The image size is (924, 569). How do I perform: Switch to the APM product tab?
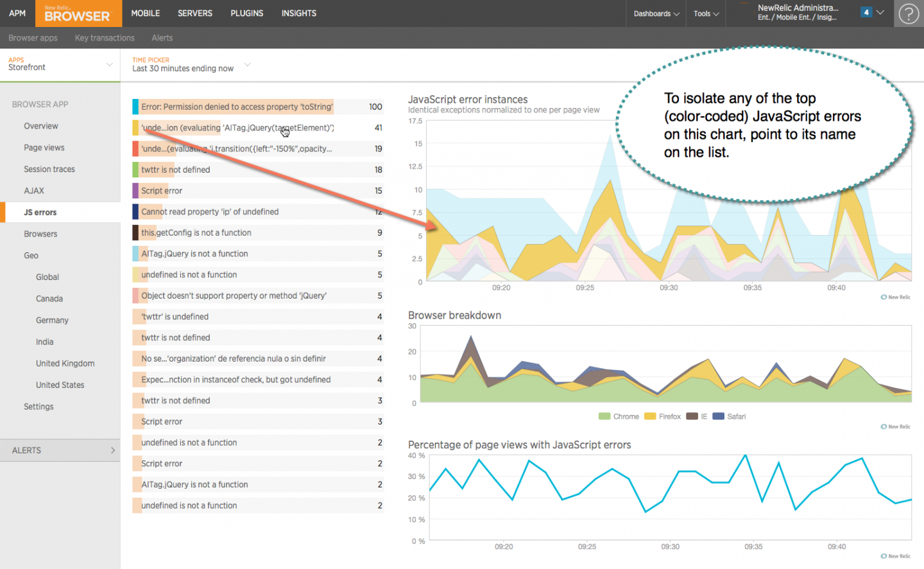coord(17,13)
